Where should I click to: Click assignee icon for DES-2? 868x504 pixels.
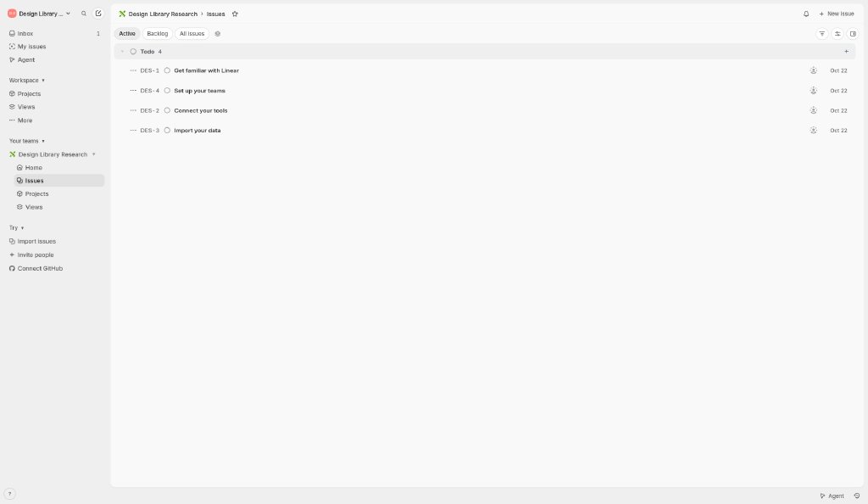pyautogui.click(x=813, y=111)
